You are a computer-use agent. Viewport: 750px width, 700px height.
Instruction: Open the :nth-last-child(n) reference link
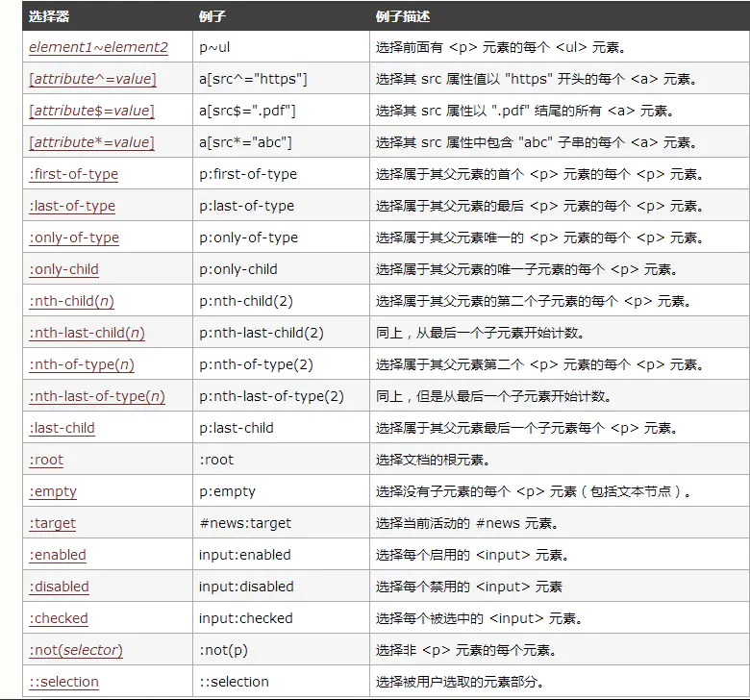click(87, 333)
